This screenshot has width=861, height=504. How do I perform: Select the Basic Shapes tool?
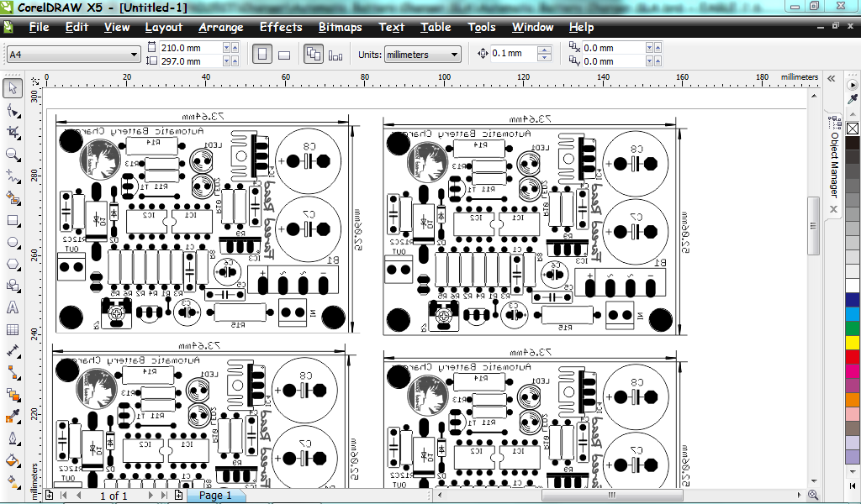13,286
